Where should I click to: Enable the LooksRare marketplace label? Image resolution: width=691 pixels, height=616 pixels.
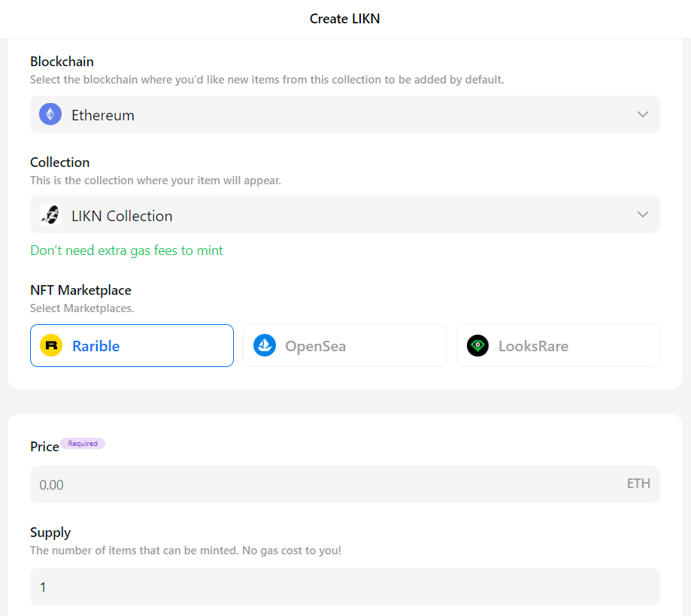[x=533, y=346]
